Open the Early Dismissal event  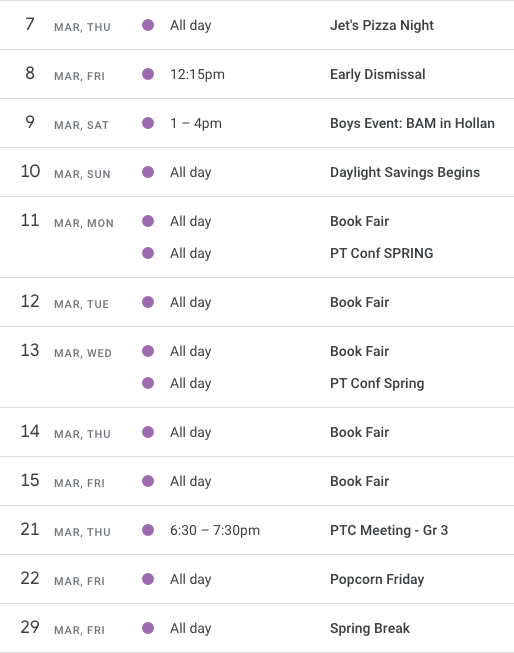coord(377,74)
